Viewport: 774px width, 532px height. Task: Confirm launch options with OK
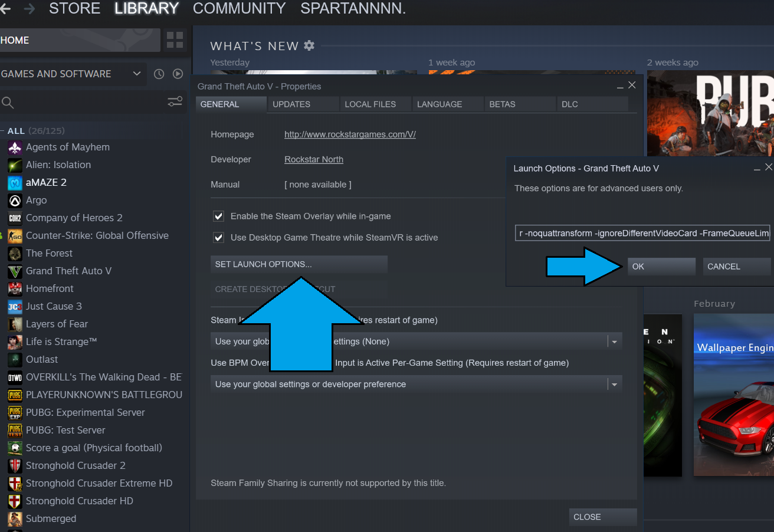pyautogui.click(x=661, y=267)
